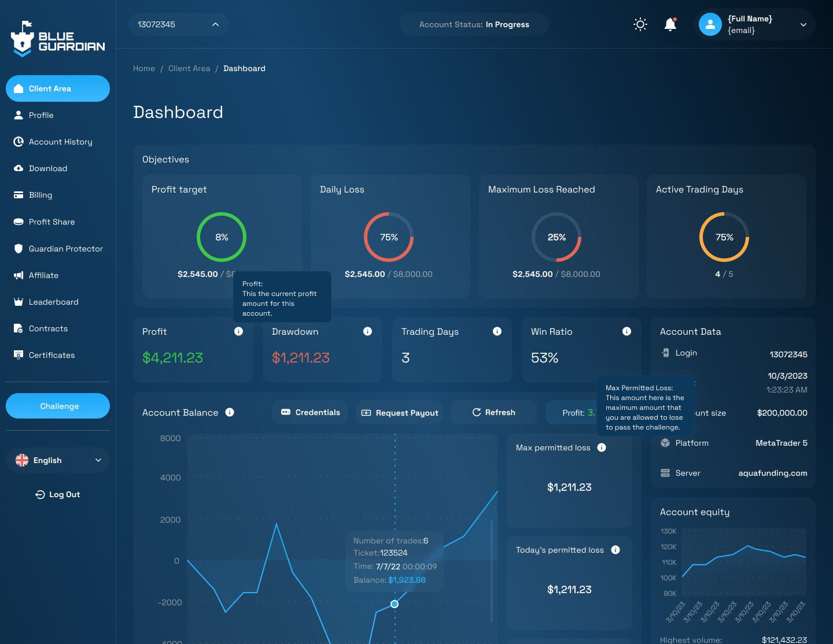
Task: Click the Affiliate megaphone icon
Action: click(x=19, y=275)
